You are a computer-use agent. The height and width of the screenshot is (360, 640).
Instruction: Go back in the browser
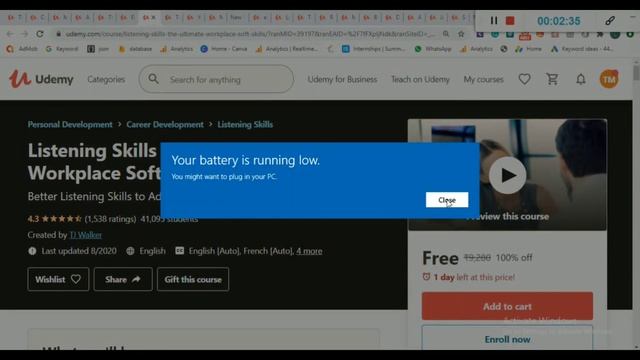pyautogui.click(x=10, y=34)
